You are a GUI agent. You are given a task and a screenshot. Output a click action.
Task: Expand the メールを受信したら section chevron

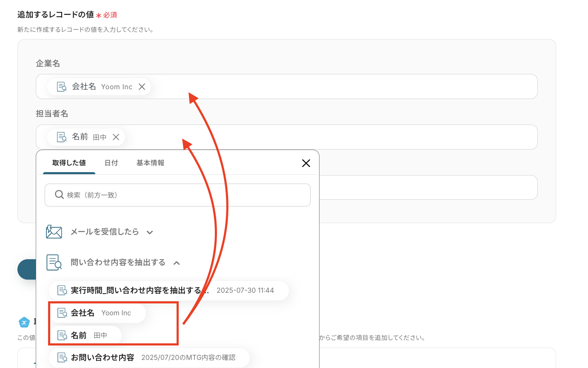[149, 232]
